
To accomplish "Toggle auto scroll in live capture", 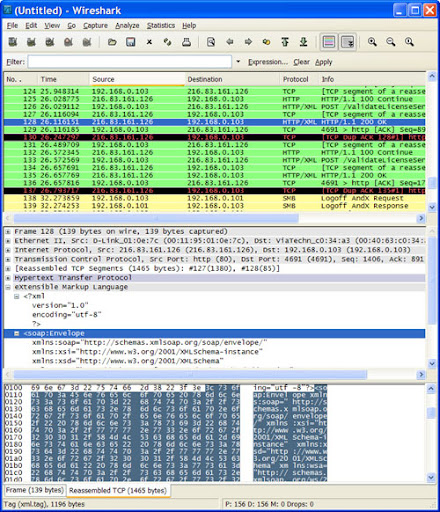I will (x=348, y=42).
